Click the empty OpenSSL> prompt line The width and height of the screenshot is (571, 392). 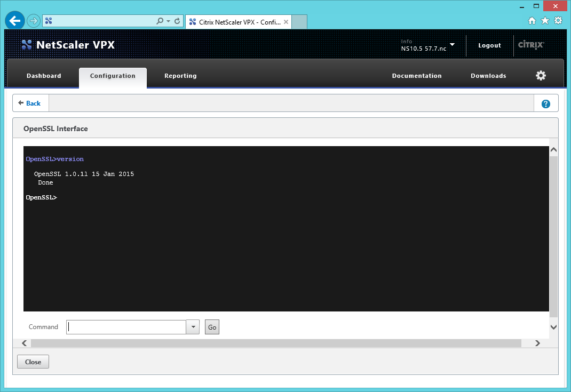coord(42,198)
